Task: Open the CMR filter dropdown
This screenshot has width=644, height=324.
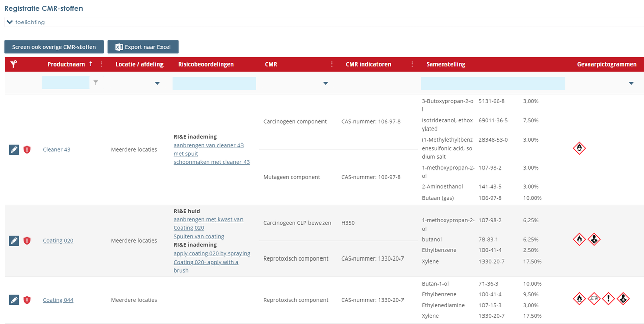Action: pos(325,83)
